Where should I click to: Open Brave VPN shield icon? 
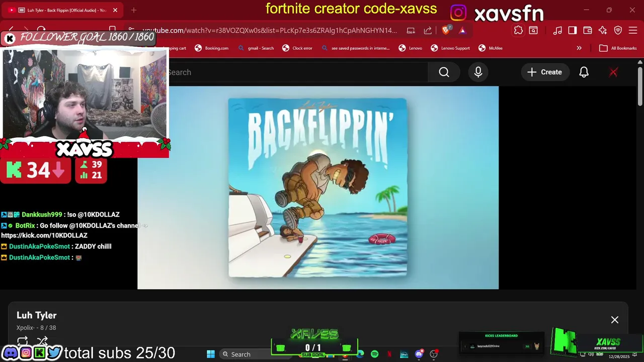618,31
